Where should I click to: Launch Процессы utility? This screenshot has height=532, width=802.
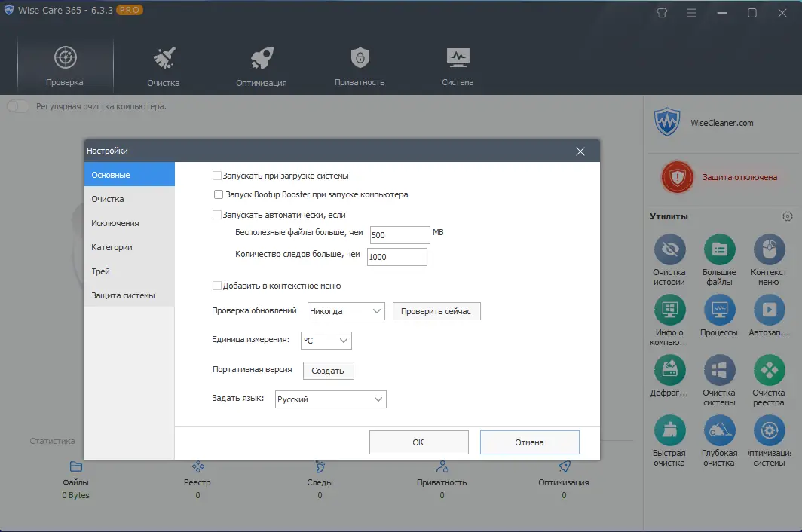[x=719, y=310]
